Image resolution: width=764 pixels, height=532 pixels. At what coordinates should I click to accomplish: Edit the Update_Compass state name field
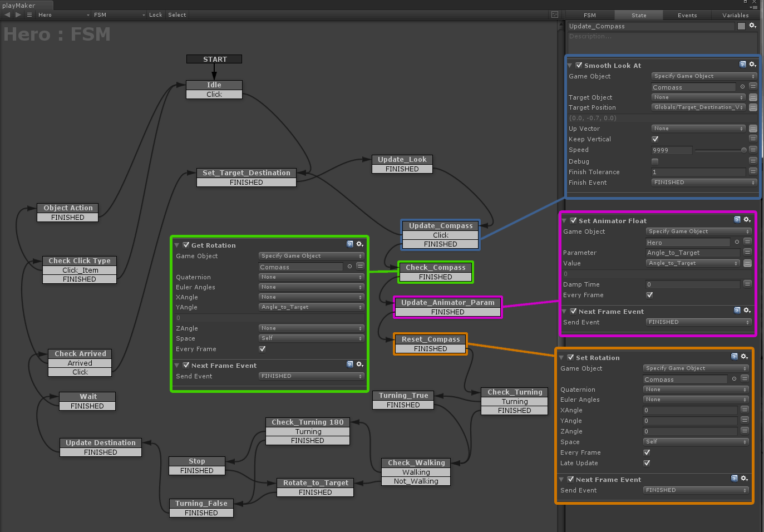click(651, 26)
